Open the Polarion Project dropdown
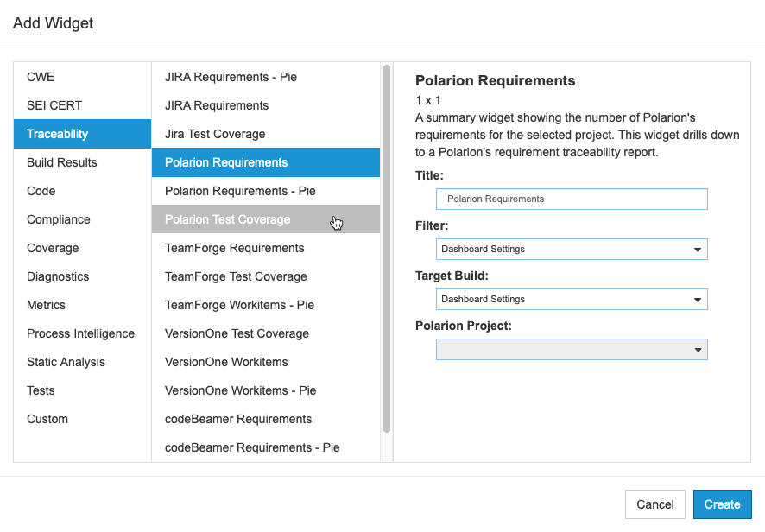Viewport: 765px width, 532px height. (572, 350)
